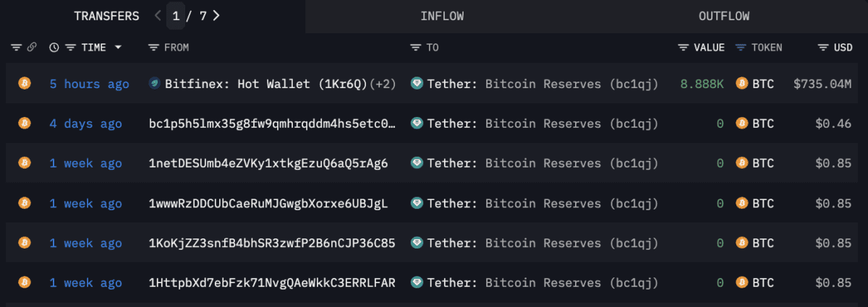868x307 pixels.
Task: Click the Bitfinex logo icon in first row
Action: 154,84
